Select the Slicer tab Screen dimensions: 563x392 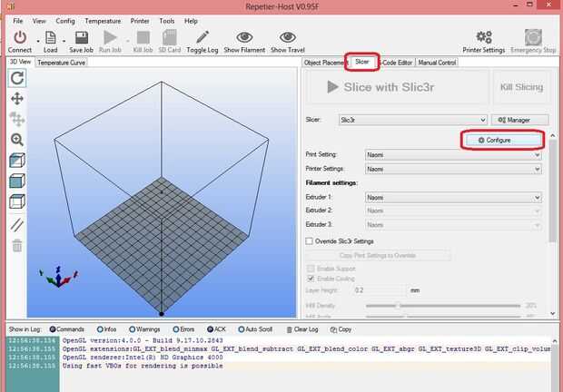point(362,62)
